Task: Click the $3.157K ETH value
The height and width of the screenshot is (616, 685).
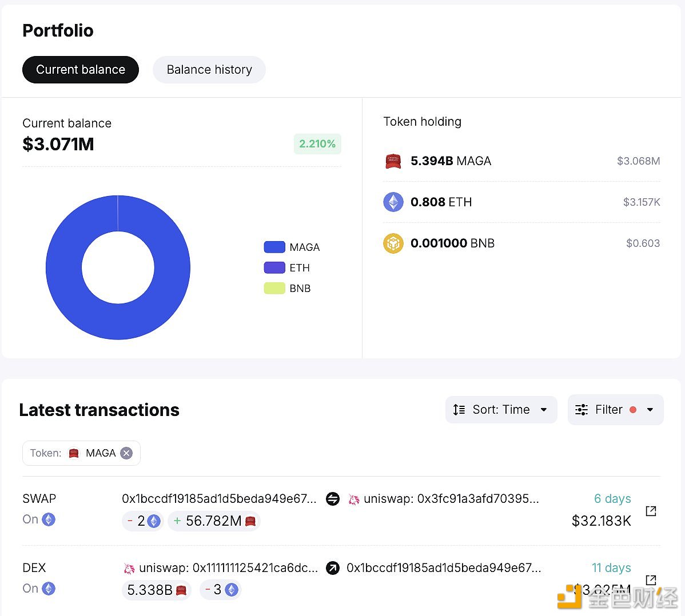Action: pyautogui.click(x=642, y=202)
